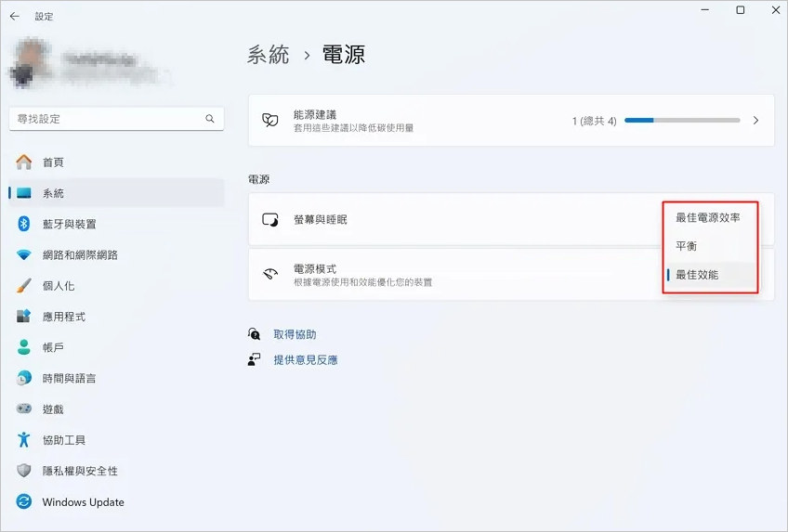Click the Wi-Fi icon for 網路和網際網路

click(23, 255)
